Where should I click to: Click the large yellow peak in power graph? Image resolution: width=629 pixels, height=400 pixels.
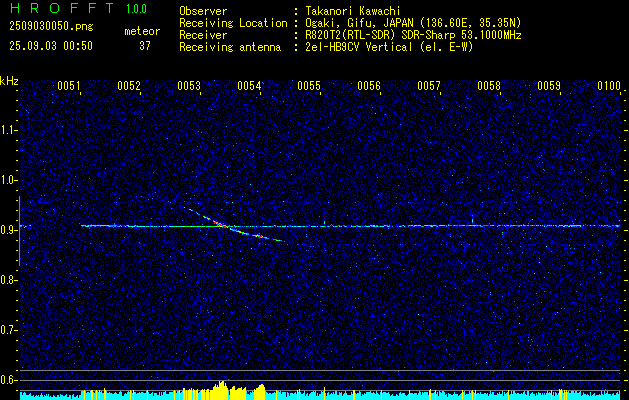(220, 389)
